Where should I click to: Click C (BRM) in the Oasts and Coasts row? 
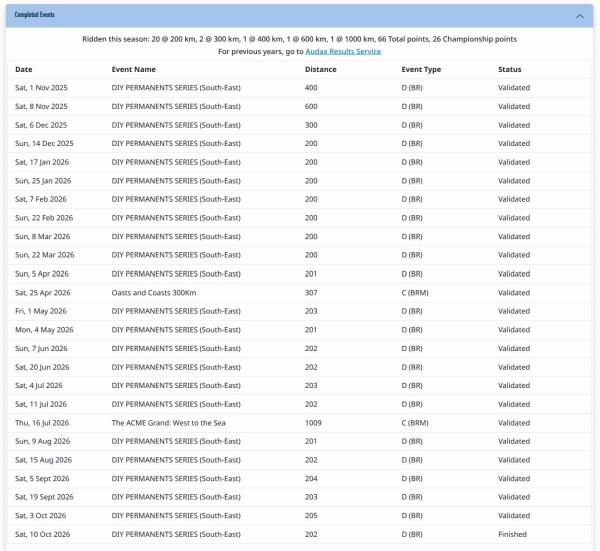tap(415, 293)
